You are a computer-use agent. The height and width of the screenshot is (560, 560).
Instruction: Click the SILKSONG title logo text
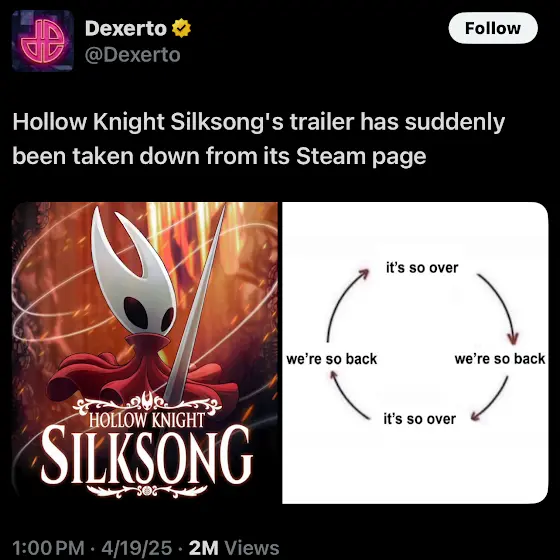tap(147, 455)
